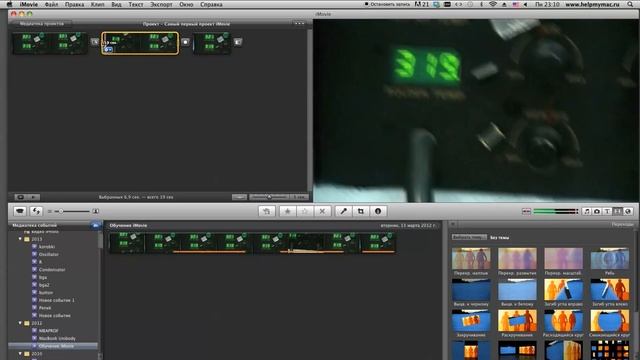Swap events and projects with the arrows button
Image resolution: width=640 pixels, height=360 pixels.
click(36, 211)
